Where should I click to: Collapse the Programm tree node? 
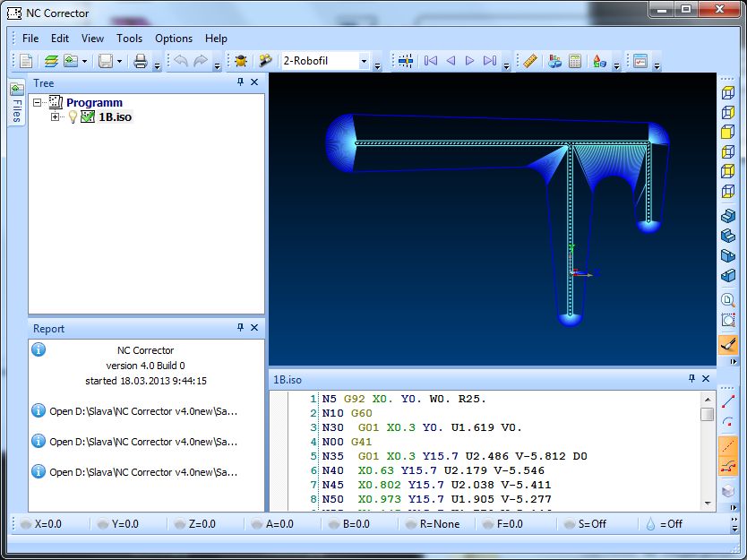point(37,102)
